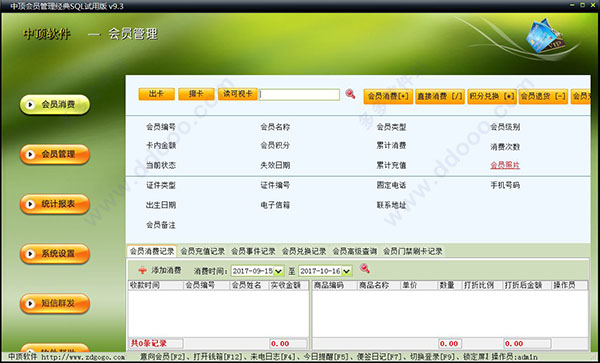
Task: Click the magnifier next to consumption date range
Action: tap(365, 269)
